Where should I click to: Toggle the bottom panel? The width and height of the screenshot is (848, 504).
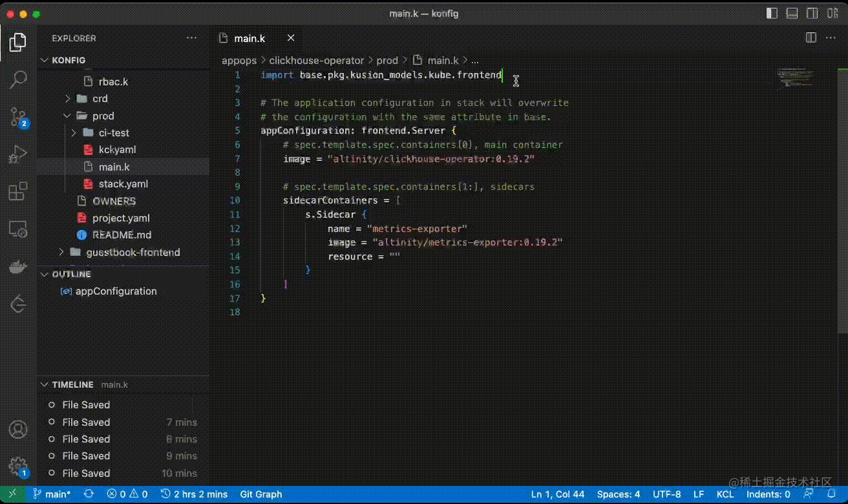792,14
